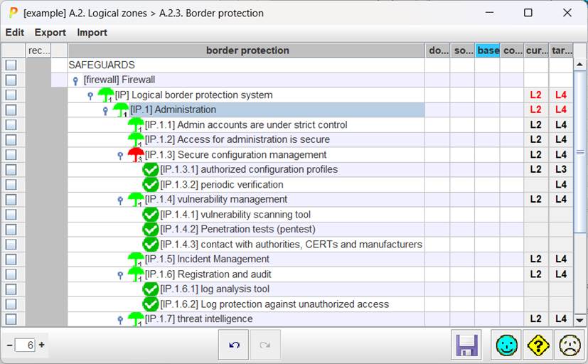Screen dimensions: 588x364
Task: Click the scrollbar down arrow
Action: pos(579,320)
